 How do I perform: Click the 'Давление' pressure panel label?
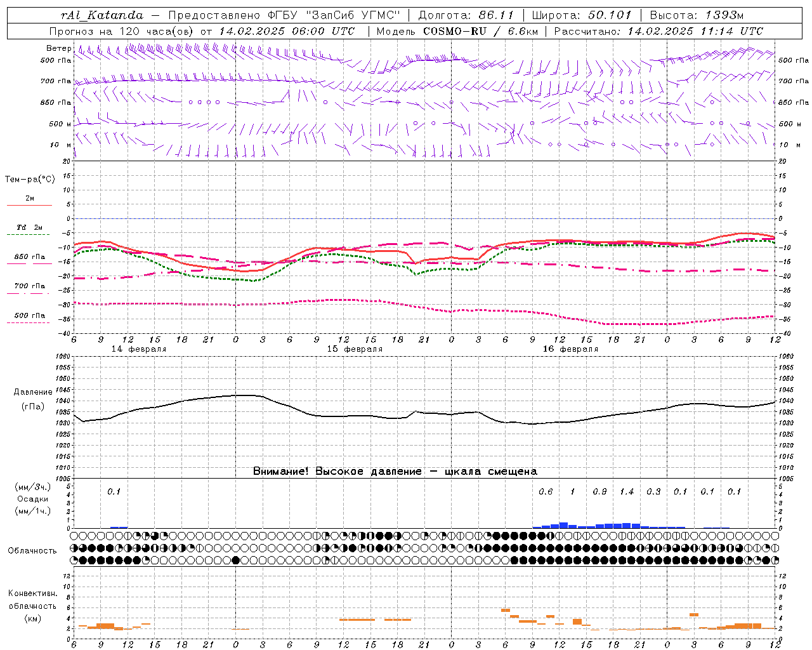33,392
